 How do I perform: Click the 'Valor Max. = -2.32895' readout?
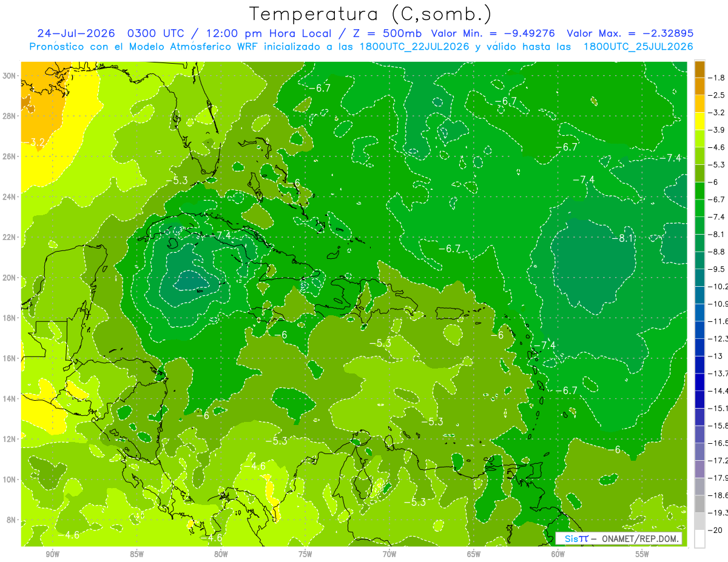pyautogui.click(x=630, y=33)
